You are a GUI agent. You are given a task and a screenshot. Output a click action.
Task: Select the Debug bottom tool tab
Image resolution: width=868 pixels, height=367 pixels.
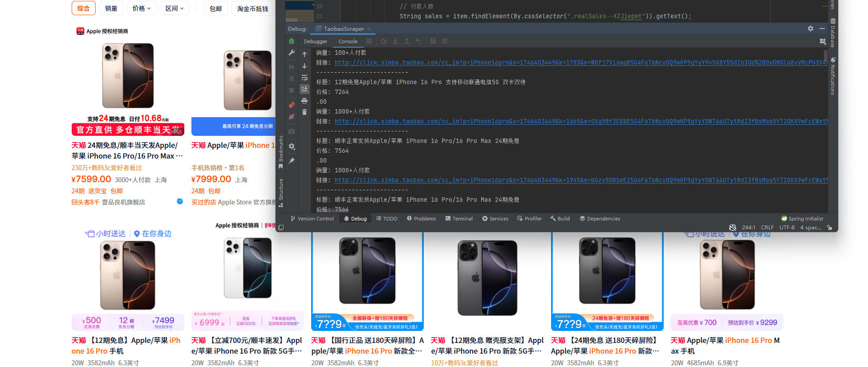[x=355, y=219]
